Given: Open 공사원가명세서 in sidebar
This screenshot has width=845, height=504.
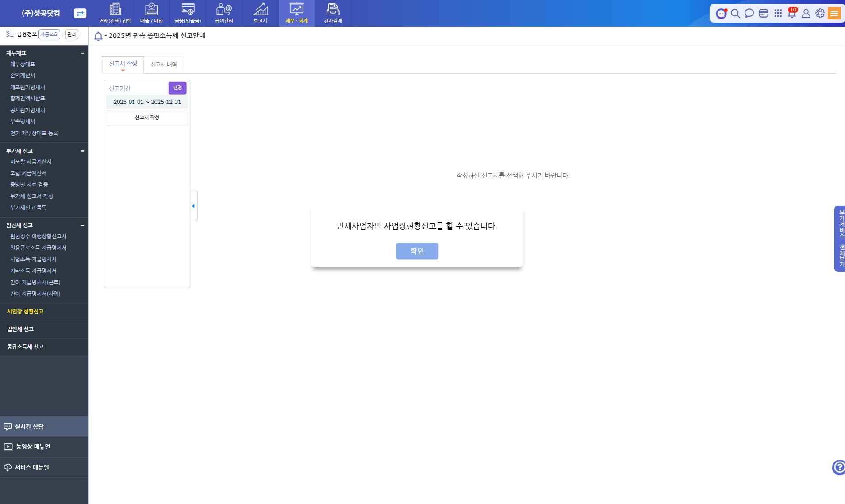Looking at the screenshot, I should (x=27, y=110).
